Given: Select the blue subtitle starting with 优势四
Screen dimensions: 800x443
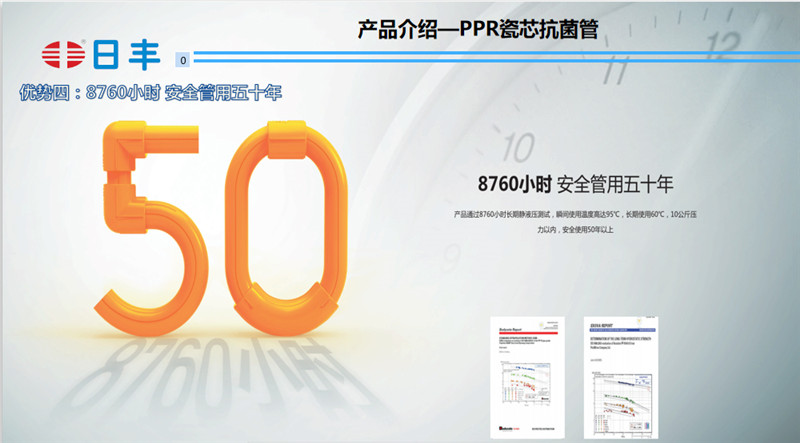Looking at the screenshot, I should click(x=151, y=93).
